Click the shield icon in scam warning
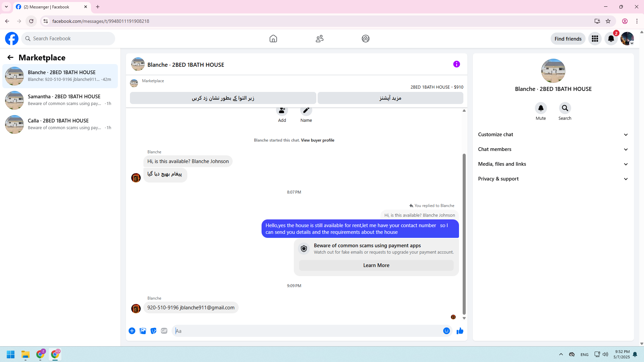Image resolution: width=644 pixels, height=362 pixels. coord(304,249)
